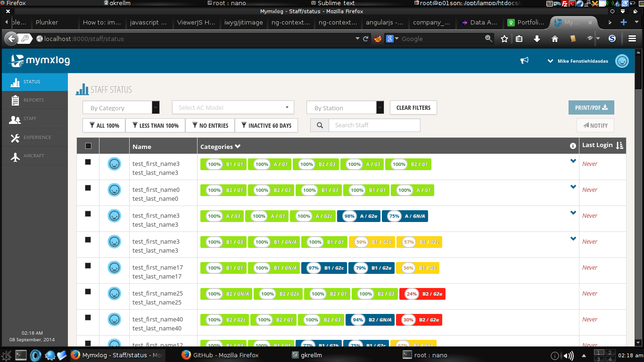The width and height of the screenshot is (644, 362).
Task: Go to Reports in the sidebar
Action: [x=34, y=100]
